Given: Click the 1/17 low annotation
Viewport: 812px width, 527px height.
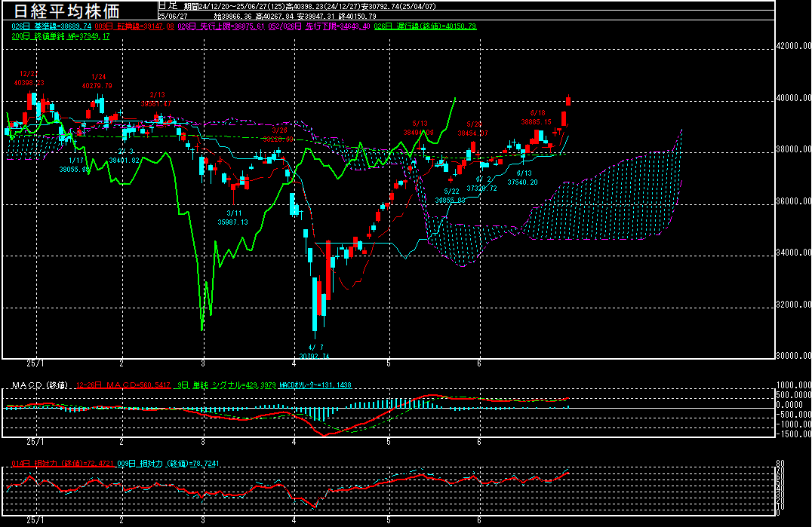Looking at the screenshot, I should 75,165.
